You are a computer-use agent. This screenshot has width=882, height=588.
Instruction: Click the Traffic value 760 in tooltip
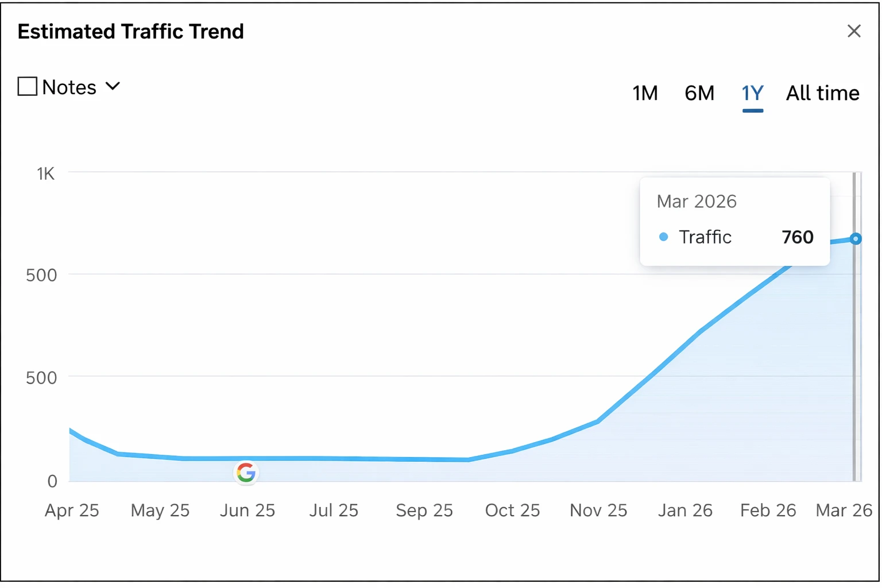797,237
